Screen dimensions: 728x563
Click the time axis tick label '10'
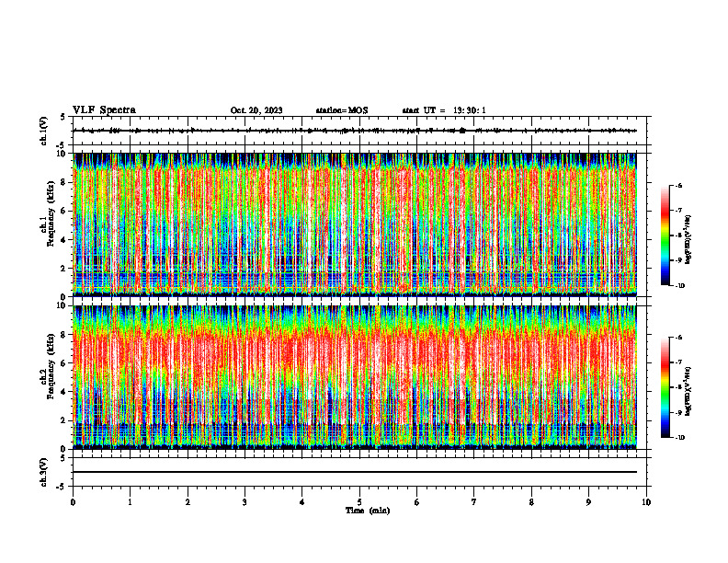[x=646, y=502]
